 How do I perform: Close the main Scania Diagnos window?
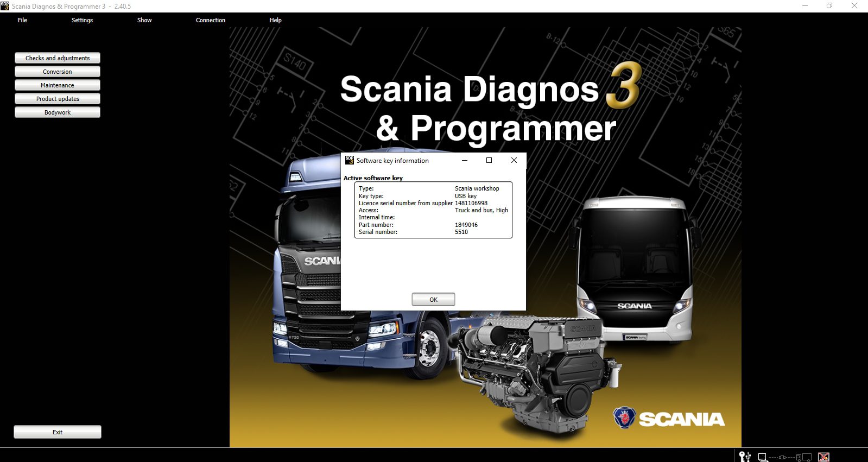(x=854, y=6)
